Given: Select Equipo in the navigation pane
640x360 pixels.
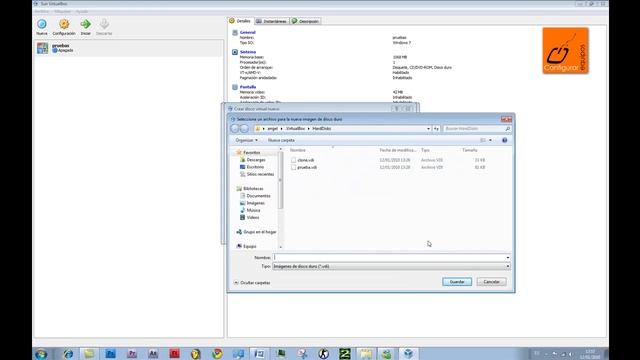Looking at the screenshot, I should coord(249,247).
